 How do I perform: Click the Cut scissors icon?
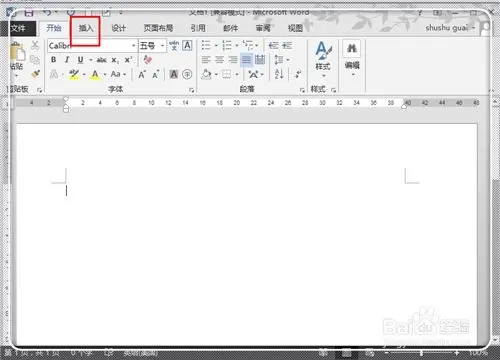pyautogui.click(x=35, y=45)
